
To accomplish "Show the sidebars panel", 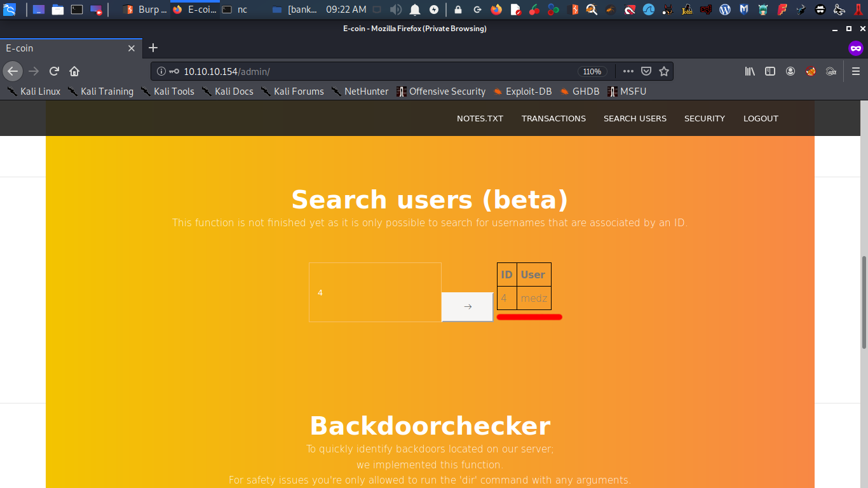I will click(x=770, y=71).
